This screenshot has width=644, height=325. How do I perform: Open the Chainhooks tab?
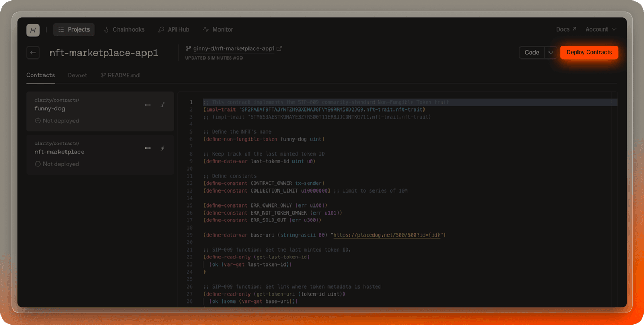(124, 29)
